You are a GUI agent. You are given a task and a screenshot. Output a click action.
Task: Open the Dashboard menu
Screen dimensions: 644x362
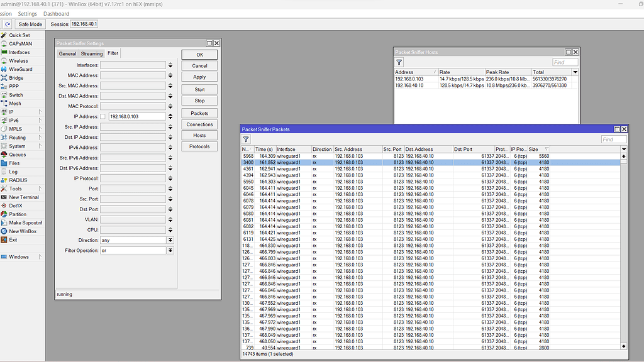tap(57, 14)
